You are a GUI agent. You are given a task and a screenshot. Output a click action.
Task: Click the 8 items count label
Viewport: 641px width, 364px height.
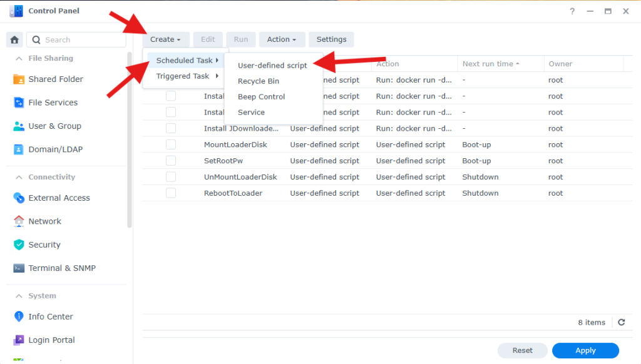(592, 322)
